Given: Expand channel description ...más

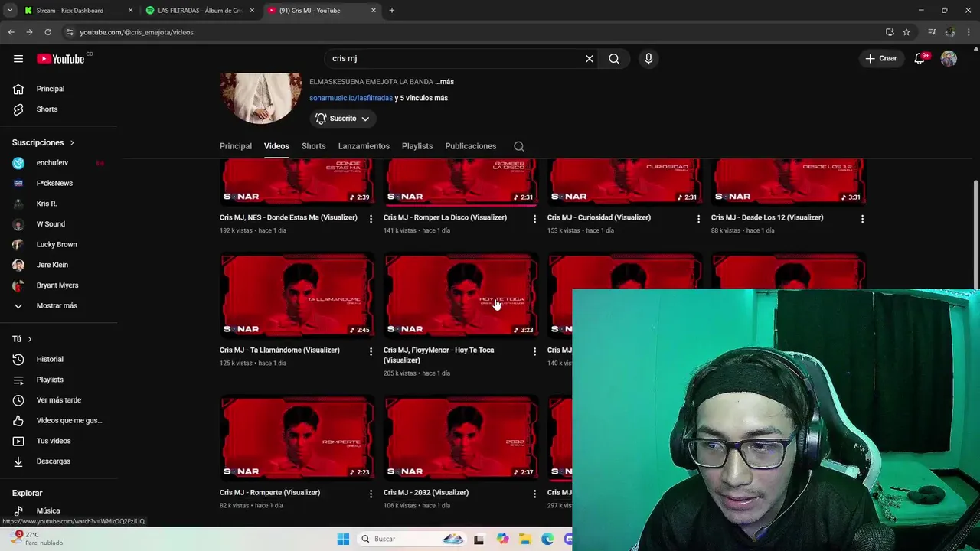Looking at the screenshot, I should click(x=445, y=82).
